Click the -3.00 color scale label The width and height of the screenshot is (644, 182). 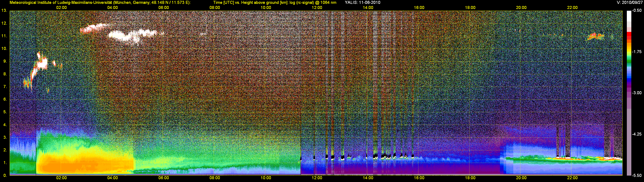coord(637,93)
